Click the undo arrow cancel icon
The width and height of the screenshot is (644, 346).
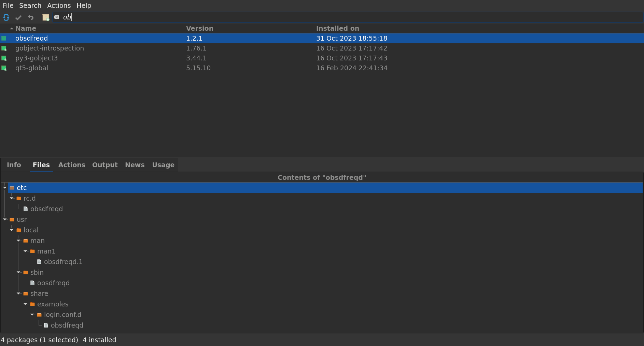[x=31, y=17]
